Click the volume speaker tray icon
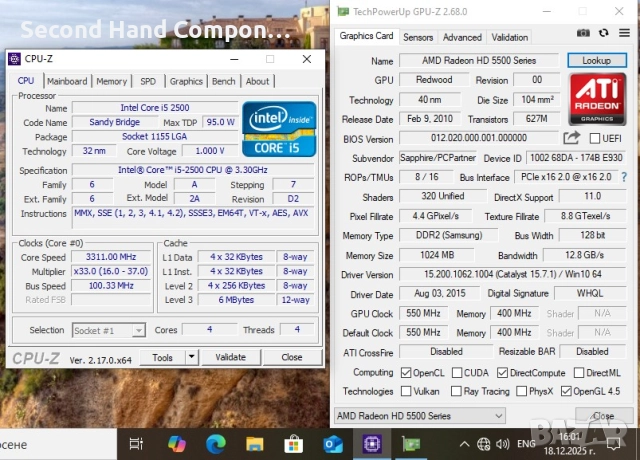640x460 pixels. pyautogui.click(x=502, y=444)
